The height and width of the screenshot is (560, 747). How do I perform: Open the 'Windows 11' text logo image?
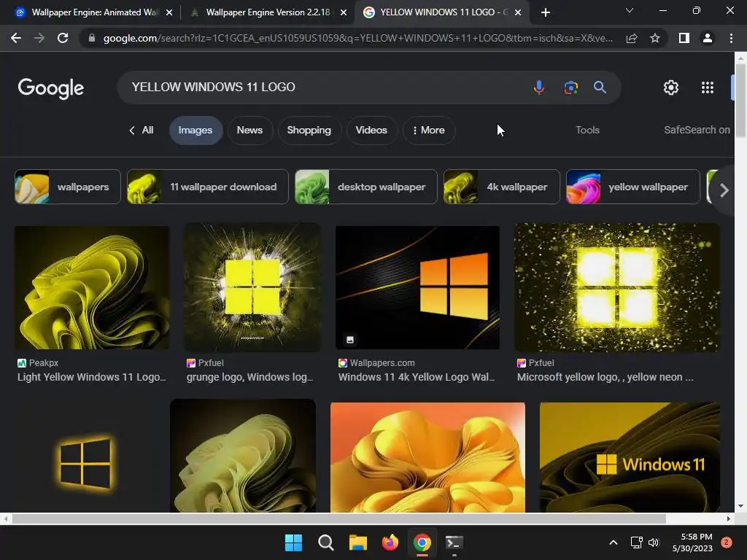click(x=630, y=457)
